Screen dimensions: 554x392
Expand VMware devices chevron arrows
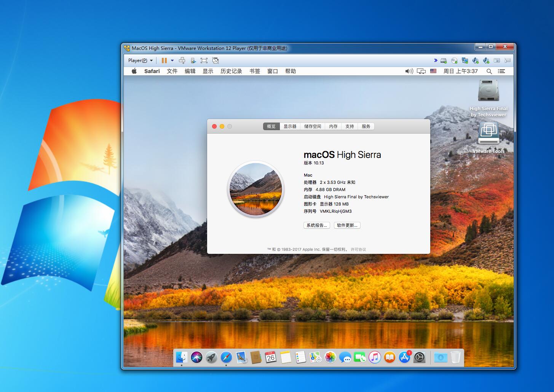point(436,60)
